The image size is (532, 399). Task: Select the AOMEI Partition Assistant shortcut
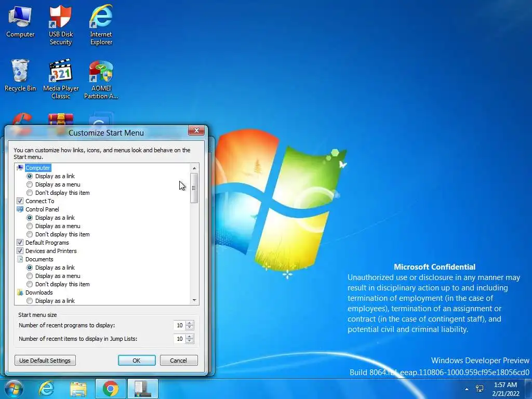click(x=101, y=79)
